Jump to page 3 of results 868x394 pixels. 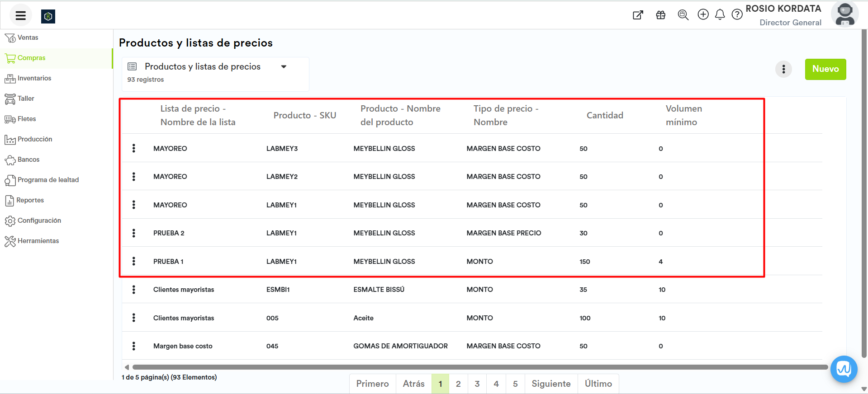(477, 384)
